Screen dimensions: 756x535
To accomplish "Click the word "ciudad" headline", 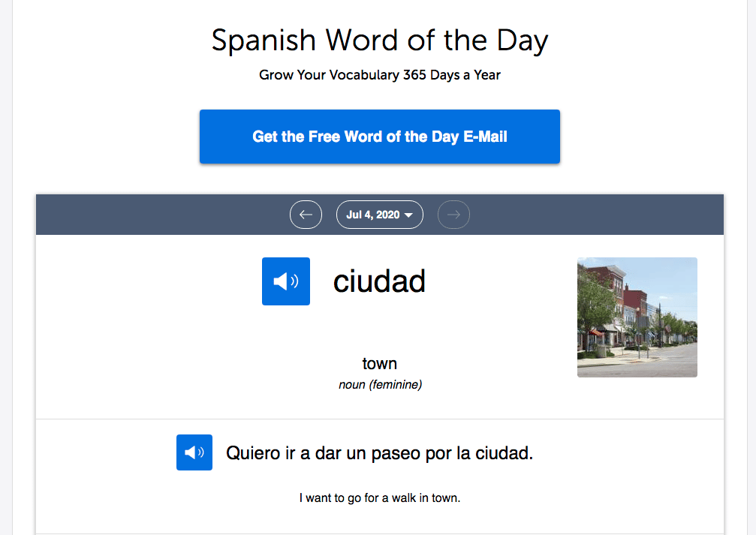I will 379,281.
